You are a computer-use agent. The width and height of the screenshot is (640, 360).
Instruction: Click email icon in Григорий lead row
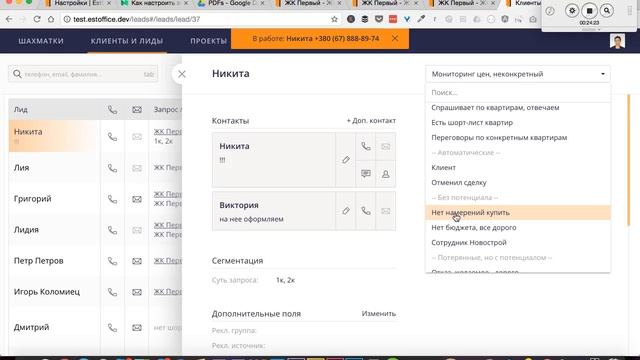137,199
